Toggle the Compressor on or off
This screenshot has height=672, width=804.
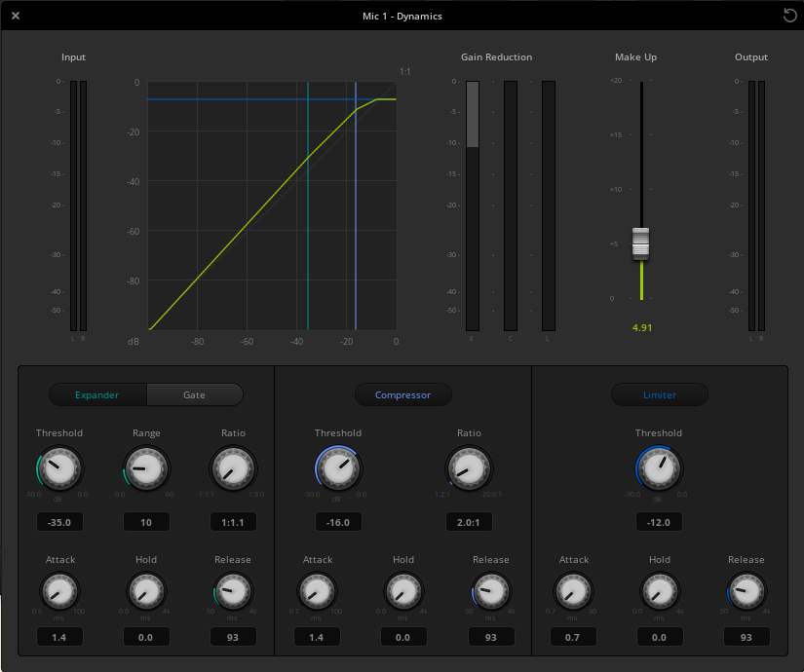[403, 394]
